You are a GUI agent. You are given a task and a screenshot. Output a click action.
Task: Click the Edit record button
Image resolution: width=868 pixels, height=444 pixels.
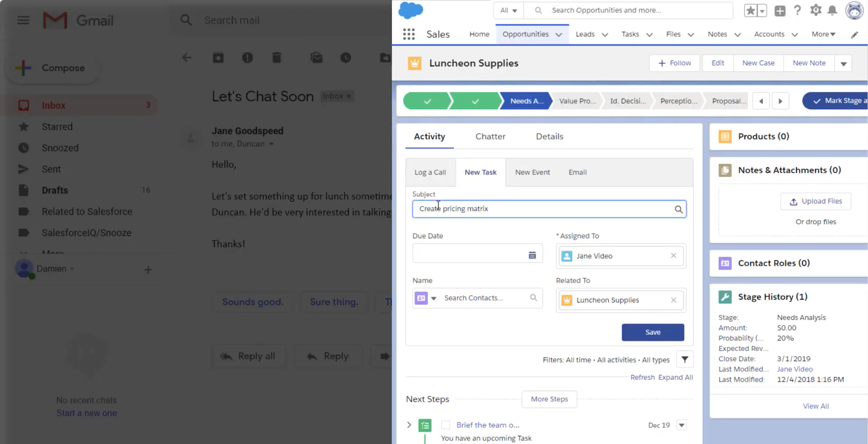click(718, 63)
